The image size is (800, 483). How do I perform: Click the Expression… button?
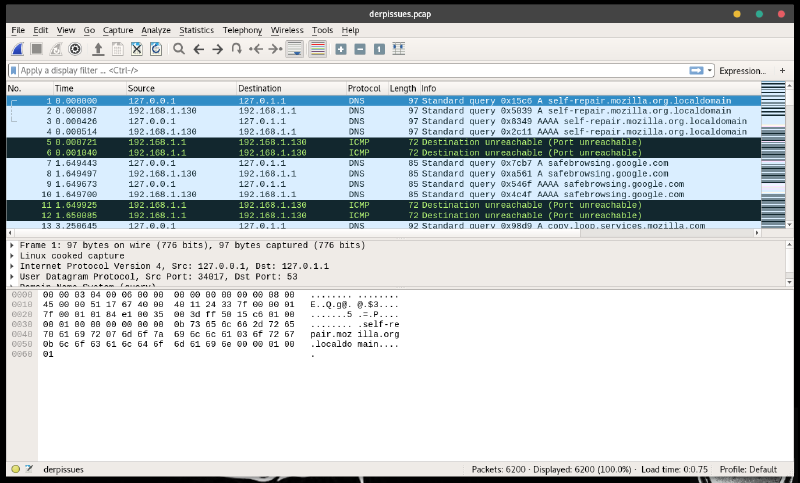pos(742,71)
